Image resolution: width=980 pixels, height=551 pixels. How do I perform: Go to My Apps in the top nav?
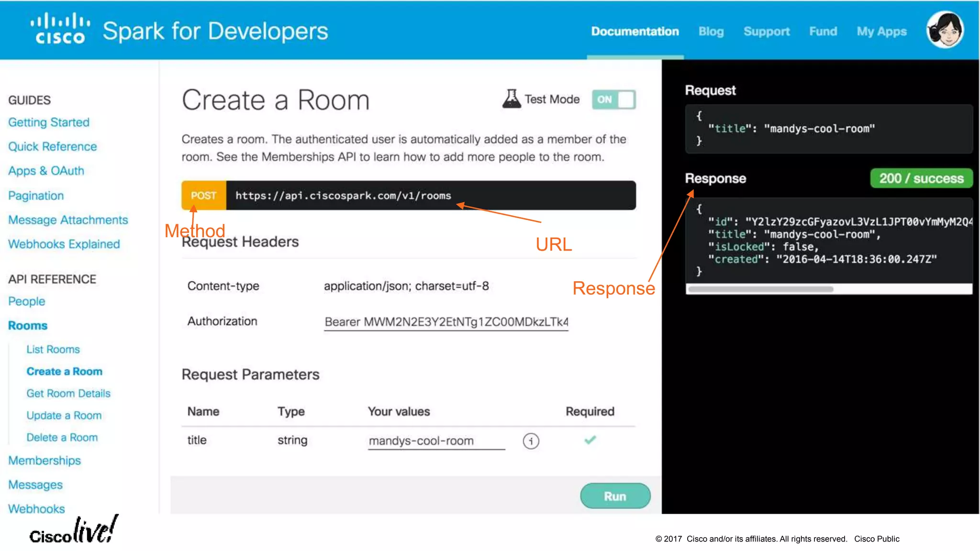tap(881, 32)
